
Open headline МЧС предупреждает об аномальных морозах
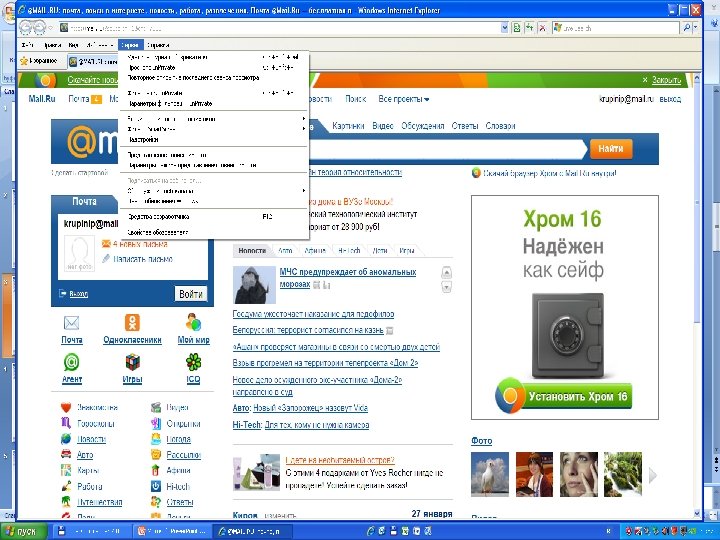348,278
